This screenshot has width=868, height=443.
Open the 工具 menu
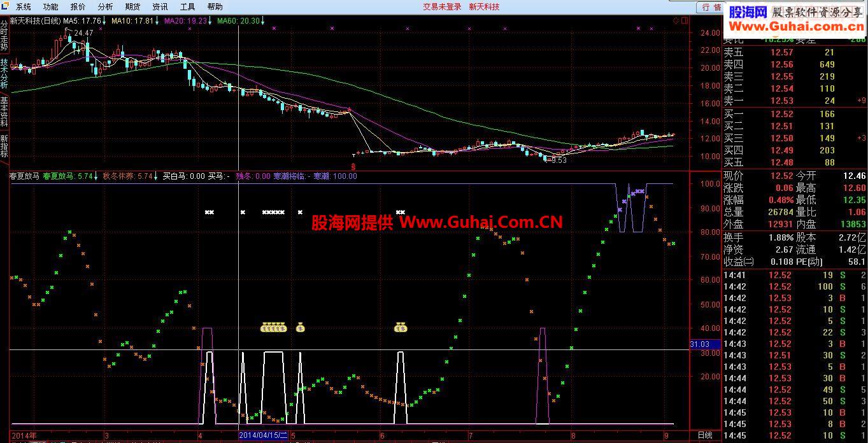pyautogui.click(x=187, y=7)
